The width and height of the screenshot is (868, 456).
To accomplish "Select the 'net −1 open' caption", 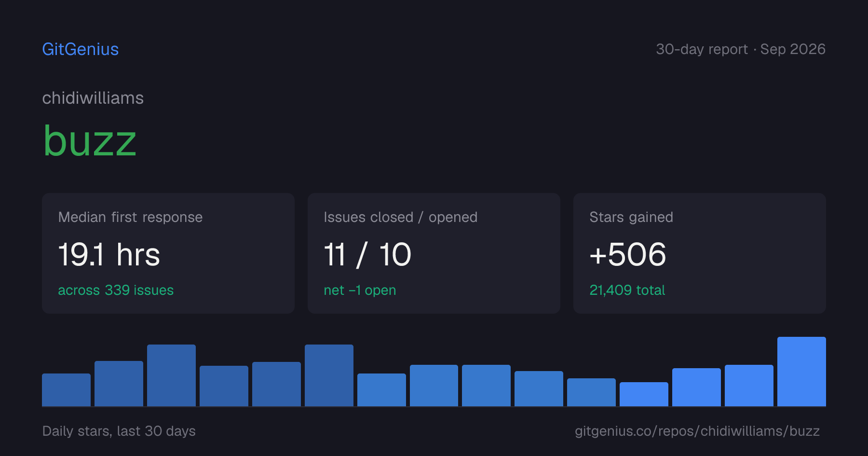I will (360, 290).
